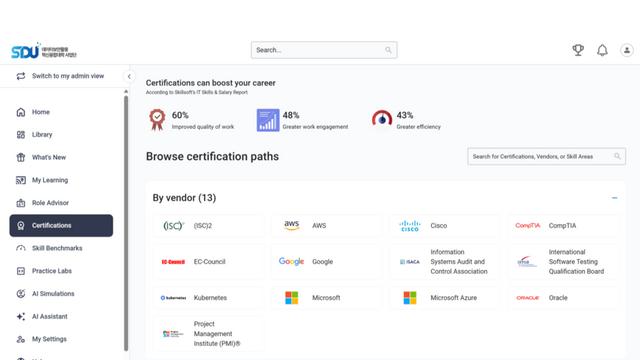Click the SDU logo
Image resolution: width=640 pixels, height=360 pixels.
click(44, 51)
